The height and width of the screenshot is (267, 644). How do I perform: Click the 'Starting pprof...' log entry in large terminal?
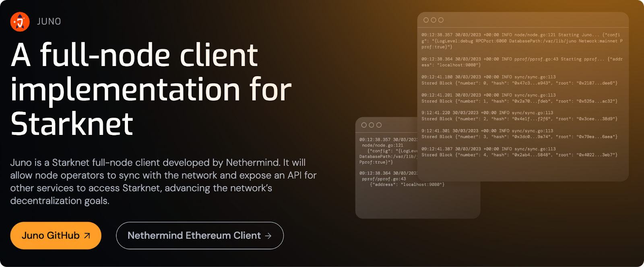[522, 62]
